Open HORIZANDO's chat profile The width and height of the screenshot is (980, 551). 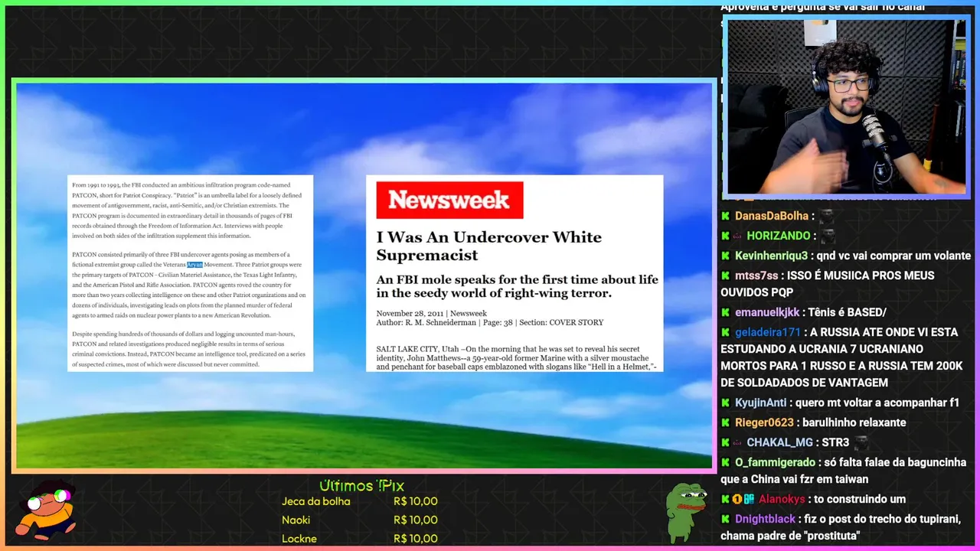(779, 236)
